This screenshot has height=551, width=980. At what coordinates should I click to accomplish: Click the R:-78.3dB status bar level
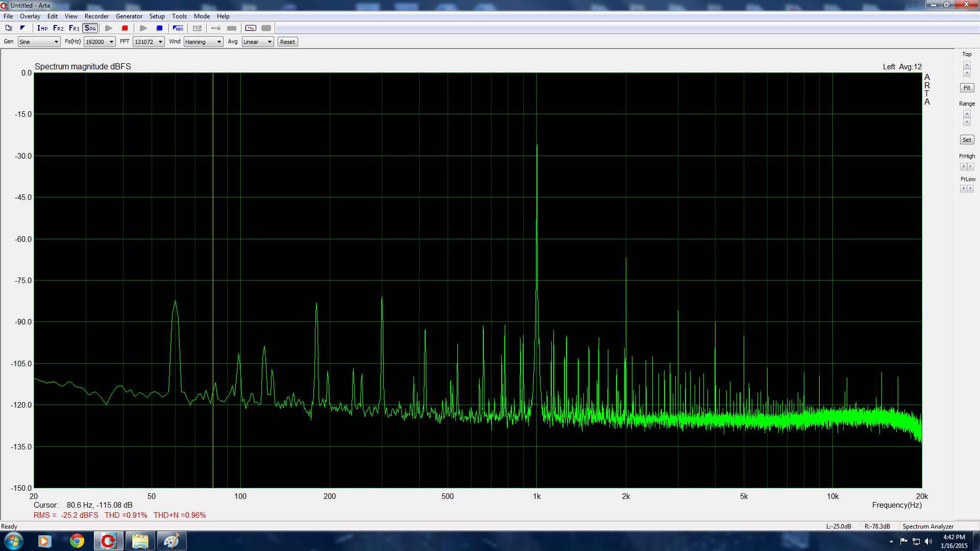tap(877, 527)
